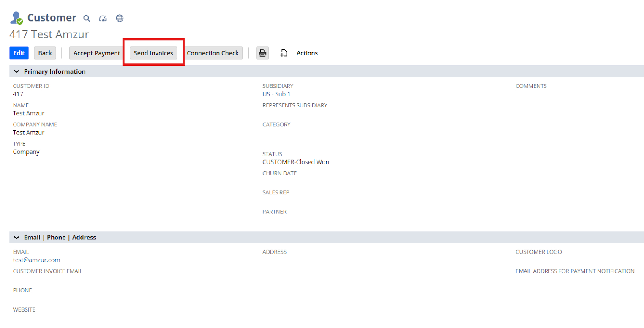Run the Connection Check button
644x328 pixels.
tap(213, 53)
